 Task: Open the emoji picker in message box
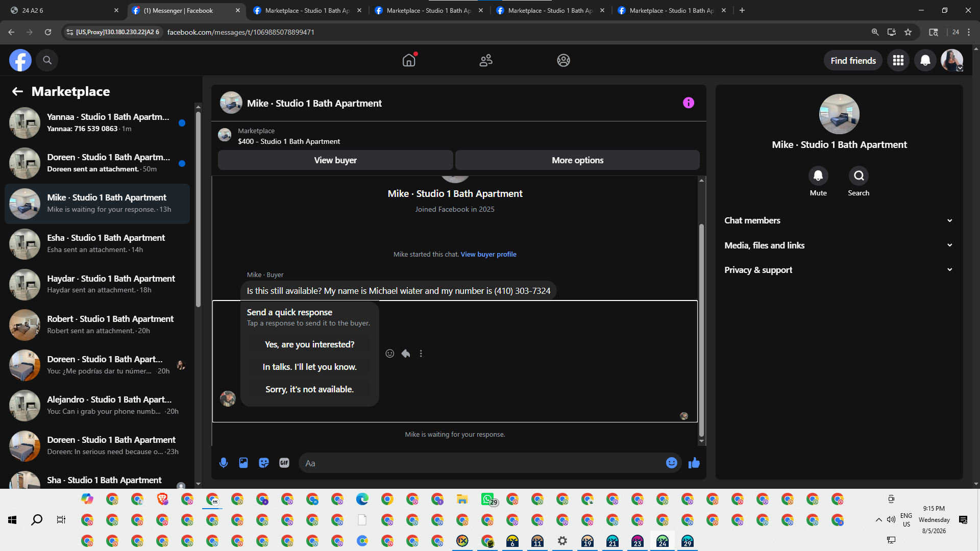pyautogui.click(x=672, y=463)
